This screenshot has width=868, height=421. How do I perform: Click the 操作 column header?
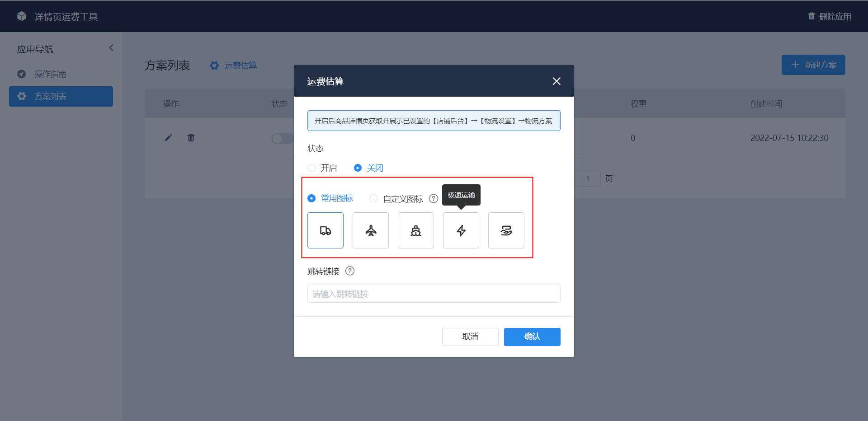170,103
